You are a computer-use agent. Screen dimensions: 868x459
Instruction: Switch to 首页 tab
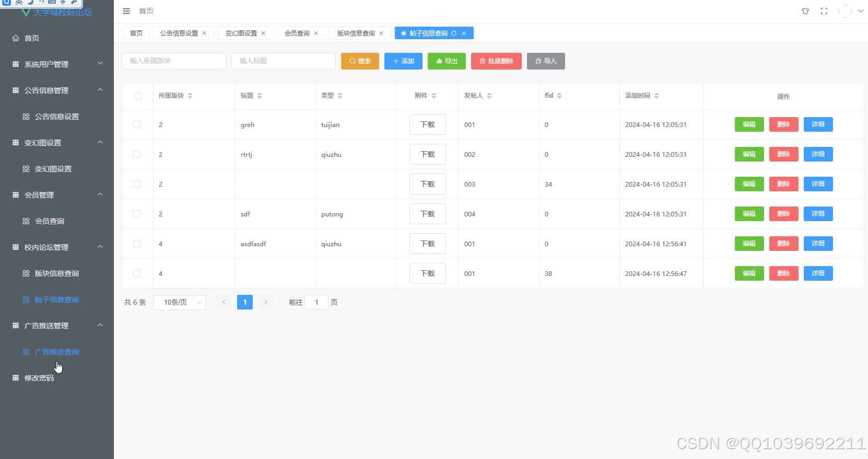136,33
